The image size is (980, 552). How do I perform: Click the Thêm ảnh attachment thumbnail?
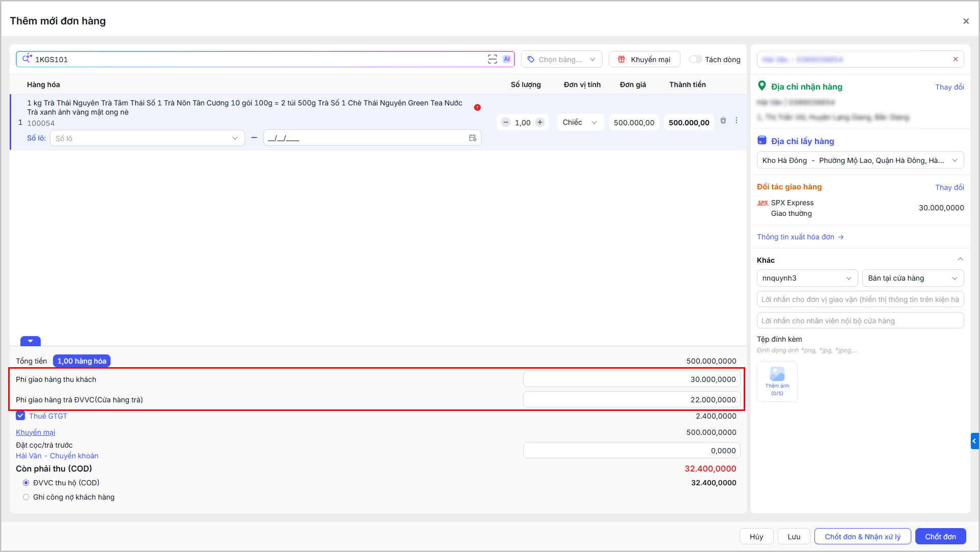tap(777, 381)
